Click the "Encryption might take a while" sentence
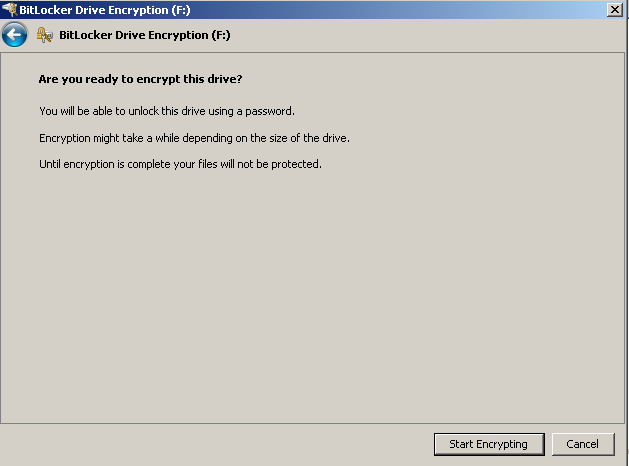The image size is (629, 466). pyautogui.click(x=194, y=138)
